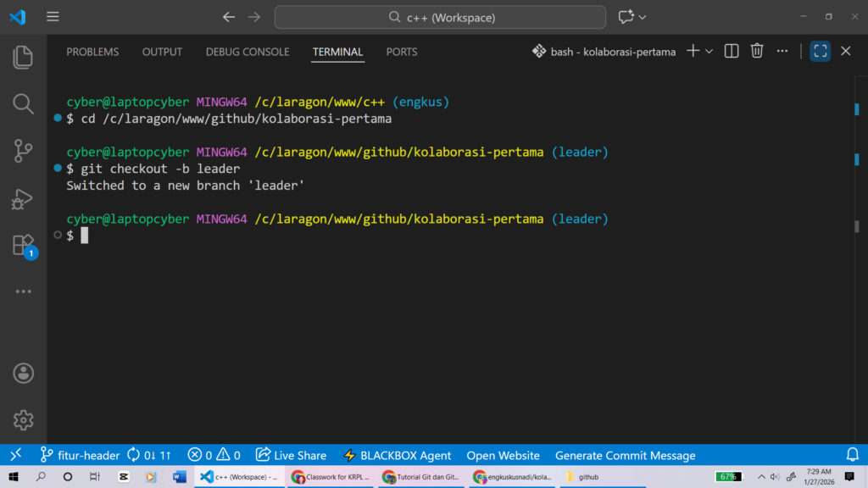This screenshot has width=868, height=488.
Task: Click the c++ (Workspace) search box
Action: [x=440, y=17]
